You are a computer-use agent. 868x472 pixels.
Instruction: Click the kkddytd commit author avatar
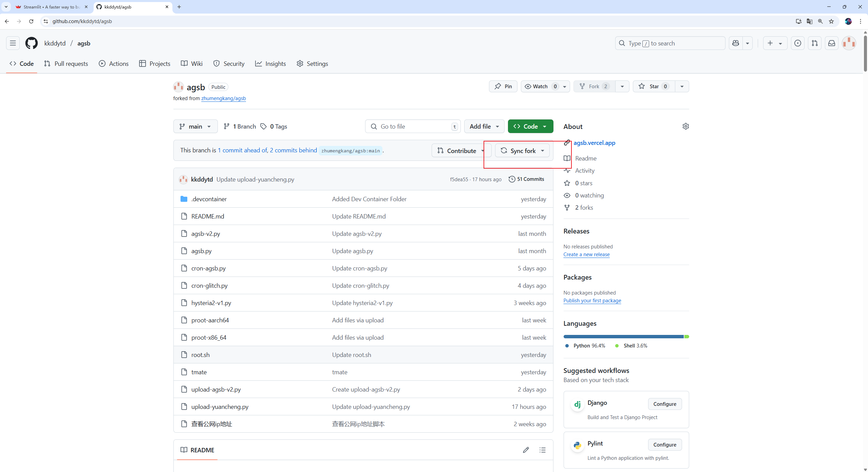coord(183,179)
